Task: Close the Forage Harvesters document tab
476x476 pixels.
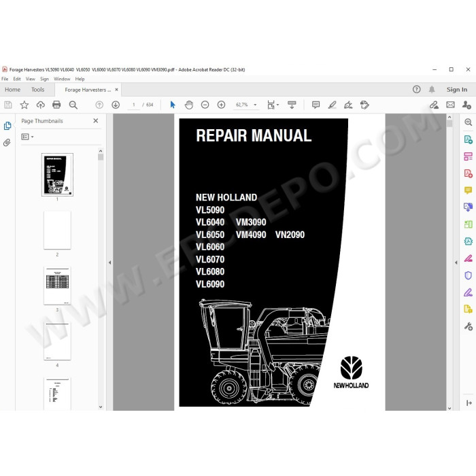Action: pos(116,90)
